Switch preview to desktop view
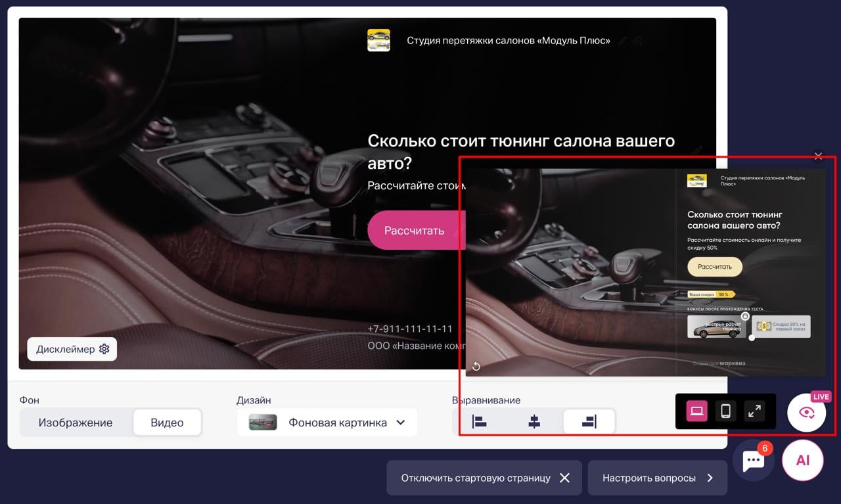Image resolution: width=841 pixels, height=504 pixels. tap(697, 411)
